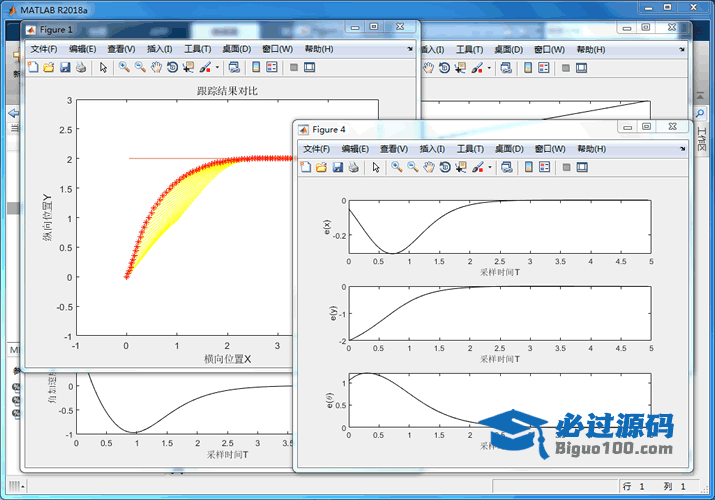Open 工具(T) menu in Figure 4
The image size is (715, 500).
pyautogui.click(x=470, y=148)
